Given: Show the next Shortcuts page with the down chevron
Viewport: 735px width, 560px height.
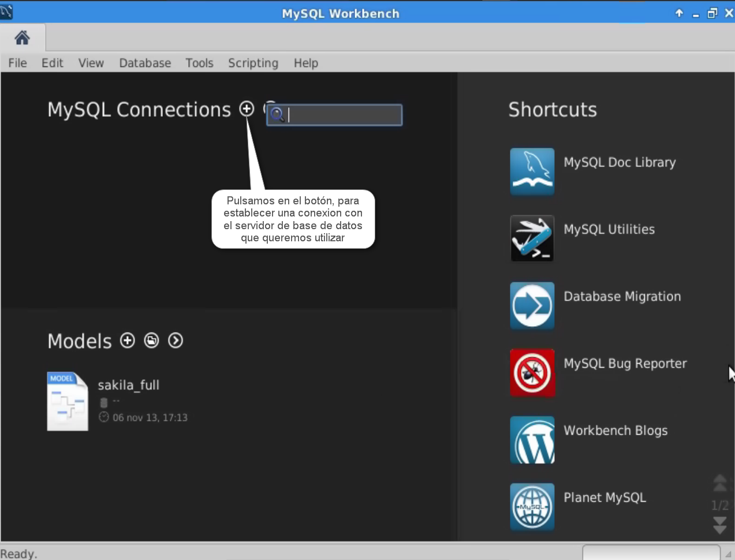Looking at the screenshot, I should [x=719, y=526].
